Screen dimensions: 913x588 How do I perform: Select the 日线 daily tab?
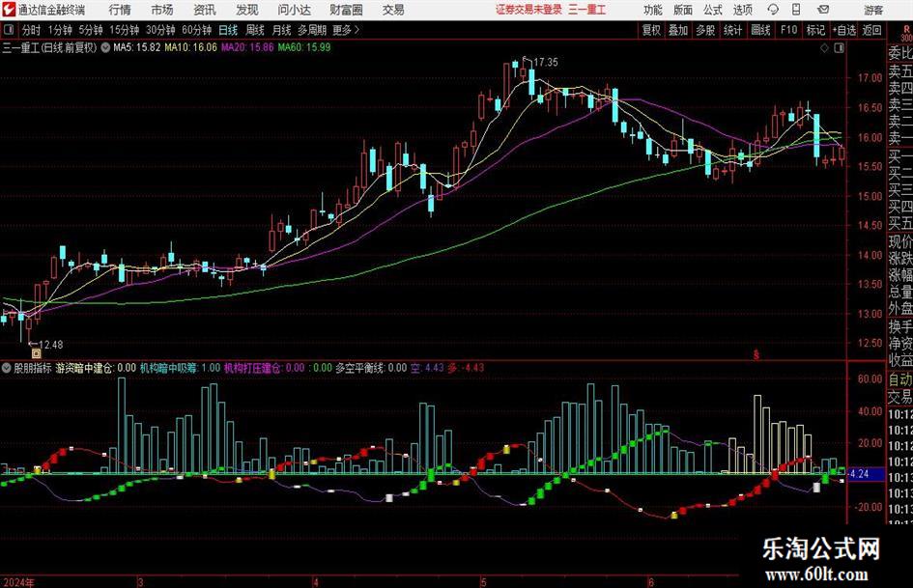pos(228,30)
